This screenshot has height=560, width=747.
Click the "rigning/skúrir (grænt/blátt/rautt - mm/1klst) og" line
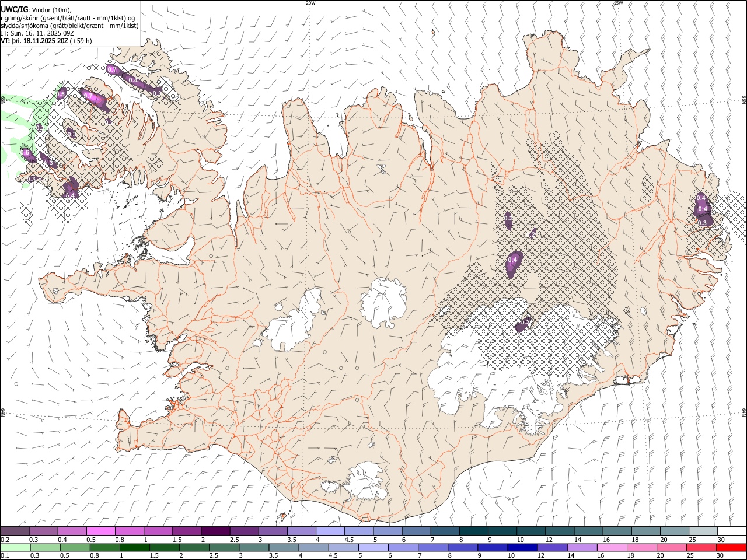tap(68, 17)
